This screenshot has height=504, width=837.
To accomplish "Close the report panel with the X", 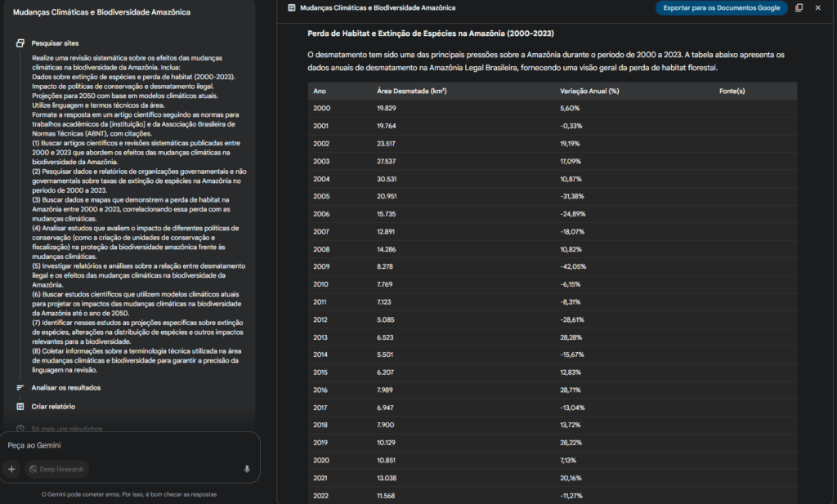I will tap(817, 7).
